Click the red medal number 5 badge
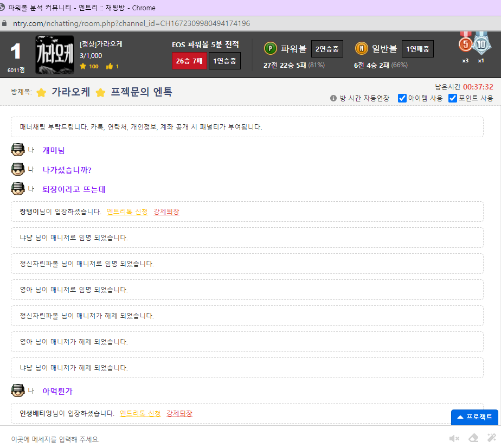Viewport: 501px width, 448px height. coord(466,43)
